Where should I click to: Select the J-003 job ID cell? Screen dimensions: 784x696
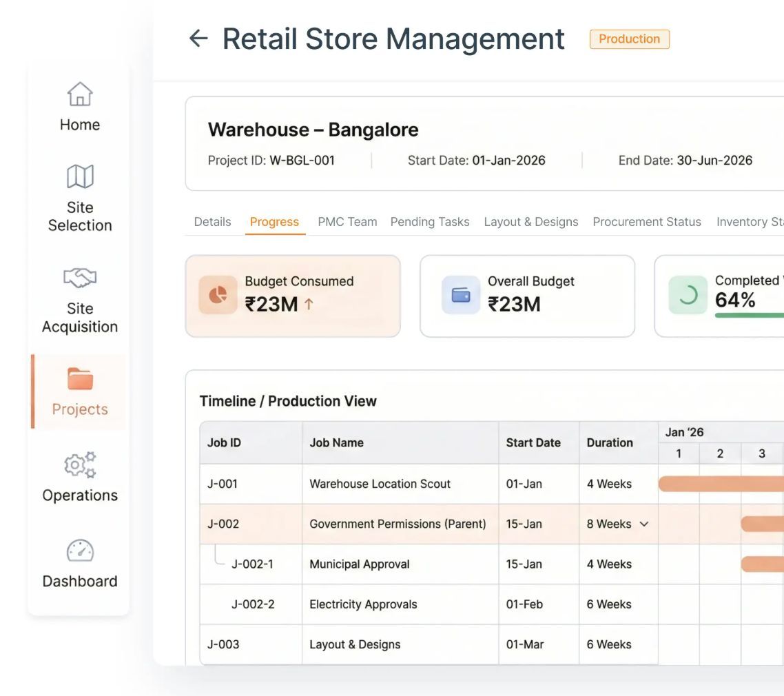point(251,644)
